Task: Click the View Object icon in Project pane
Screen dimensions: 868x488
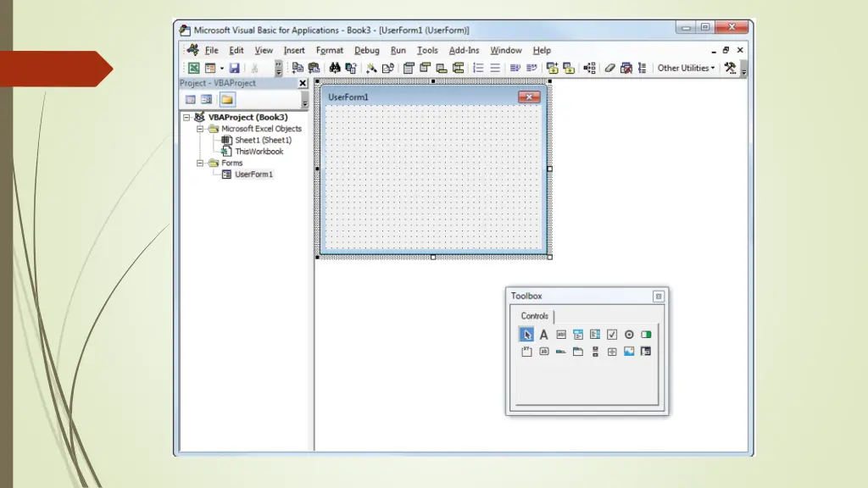Action: 207,100
